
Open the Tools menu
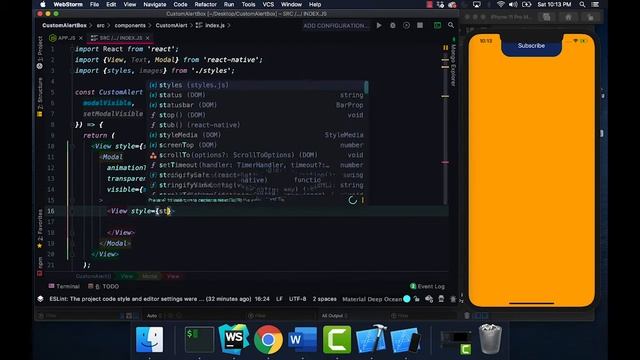tap(248, 4)
